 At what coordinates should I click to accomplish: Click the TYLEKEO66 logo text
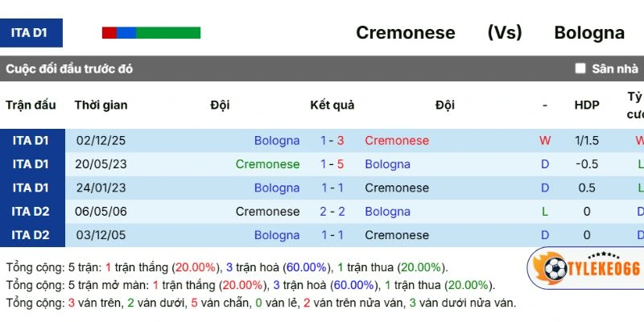point(604,269)
